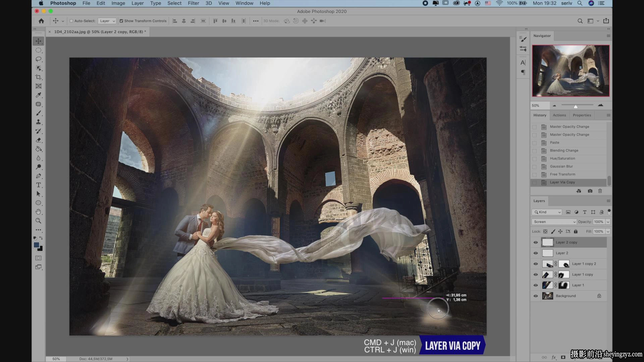Select the Eraser tool
The height and width of the screenshot is (362, 644).
click(39, 140)
